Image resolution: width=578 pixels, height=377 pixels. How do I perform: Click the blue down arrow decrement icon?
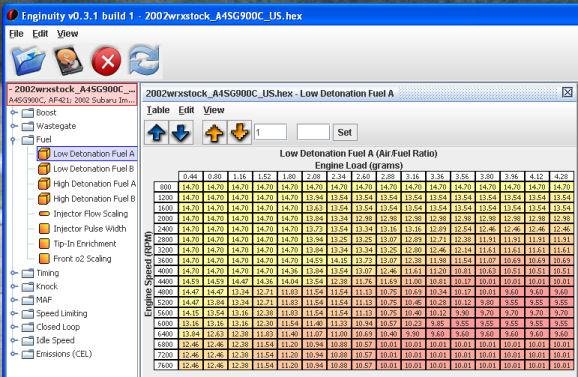click(181, 132)
